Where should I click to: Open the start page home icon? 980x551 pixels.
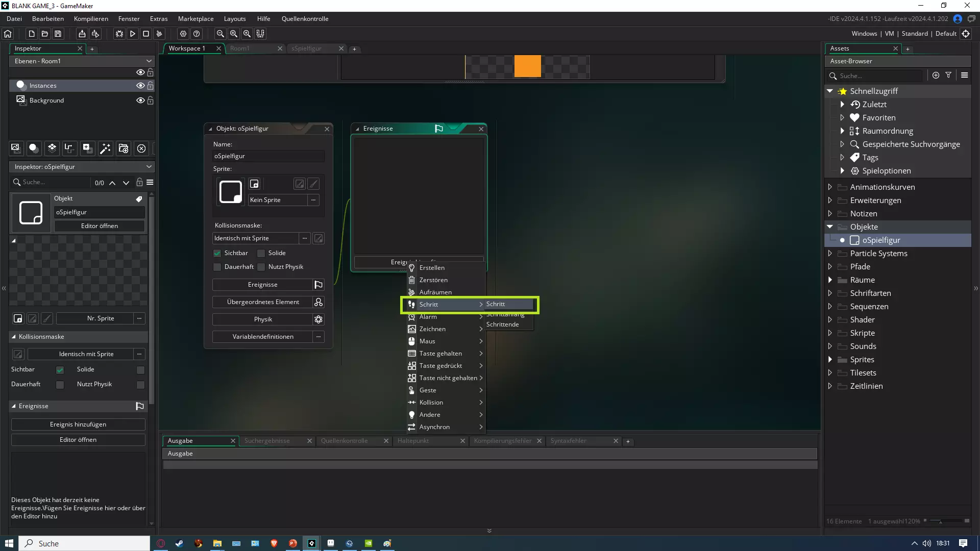click(8, 34)
